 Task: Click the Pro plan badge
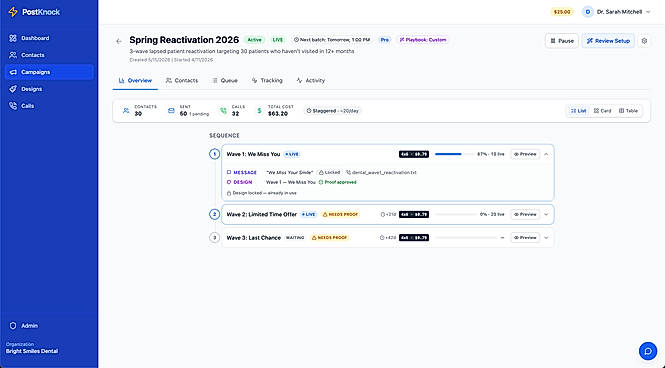385,40
